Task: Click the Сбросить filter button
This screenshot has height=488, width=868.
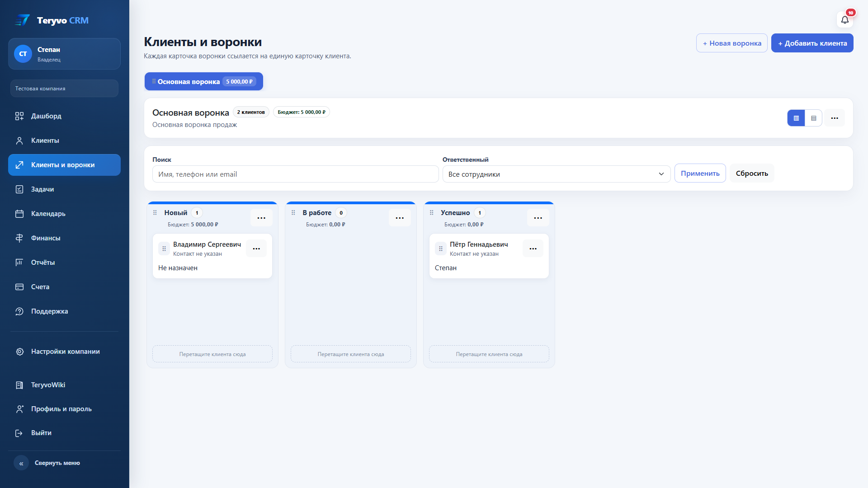Action: [752, 173]
